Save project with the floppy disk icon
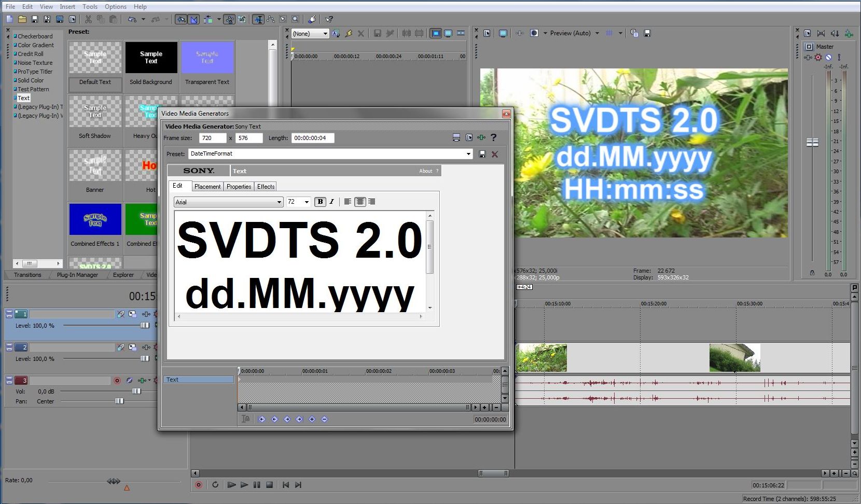This screenshot has height=504, width=861. 35,19
